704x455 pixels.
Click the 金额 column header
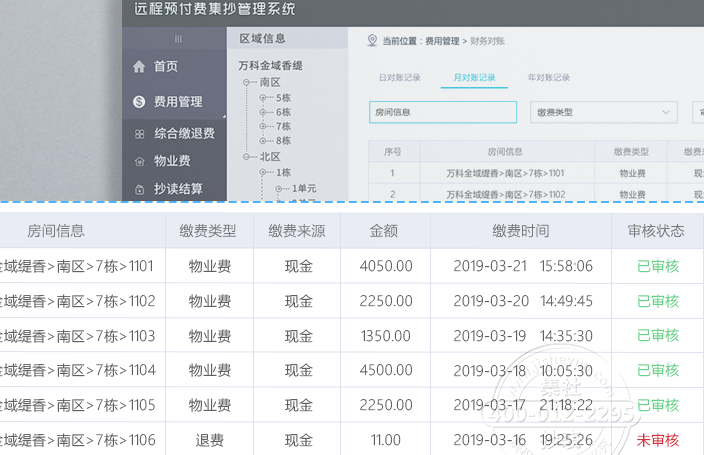coord(384,231)
